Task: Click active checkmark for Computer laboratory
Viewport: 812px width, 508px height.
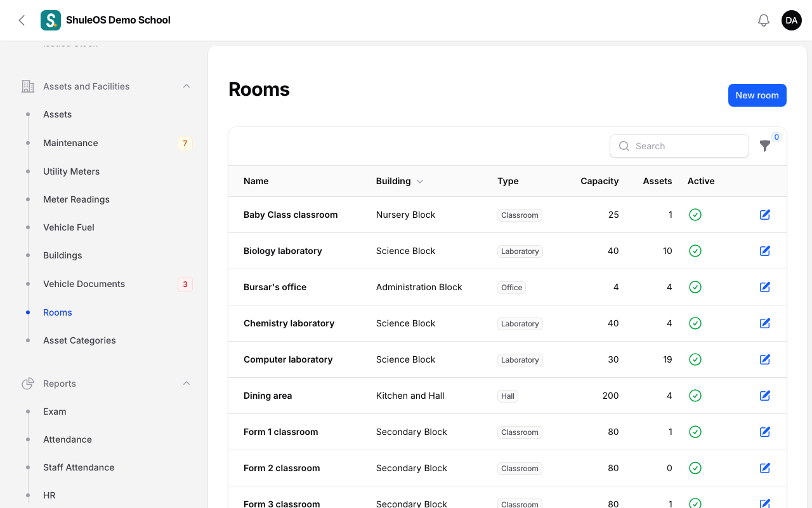Action: pyautogui.click(x=695, y=359)
